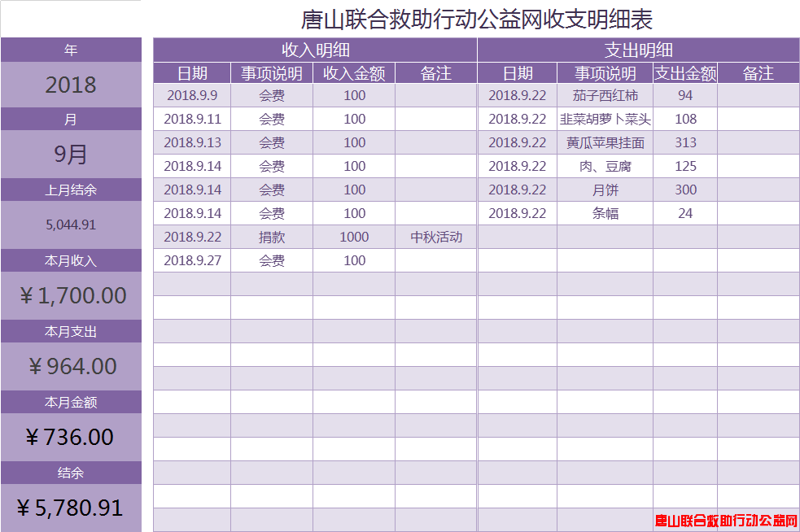This screenshot has width=800, height=532.
Task: Click the date in the 月饼 expense row
Action: click(x=518, y=190)
